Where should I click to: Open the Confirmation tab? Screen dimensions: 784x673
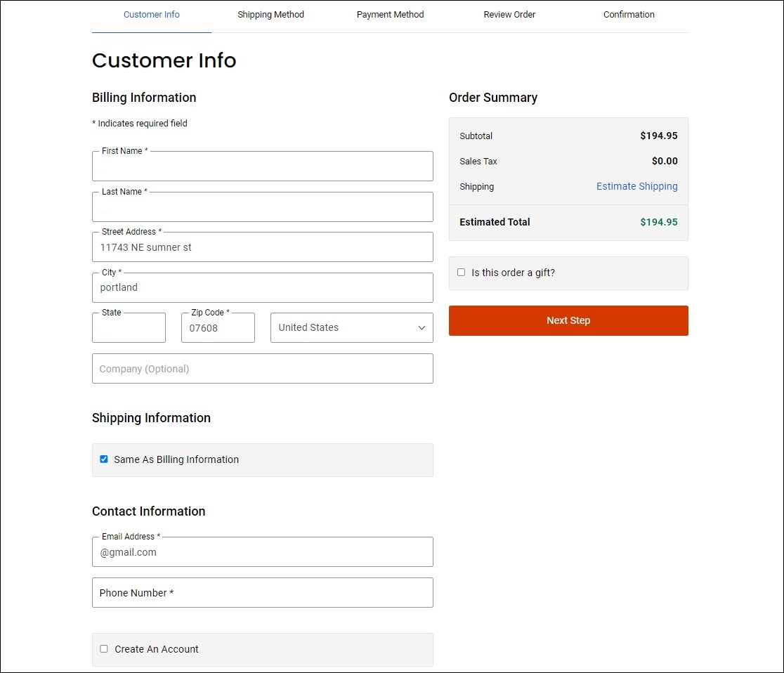point(629,15)
